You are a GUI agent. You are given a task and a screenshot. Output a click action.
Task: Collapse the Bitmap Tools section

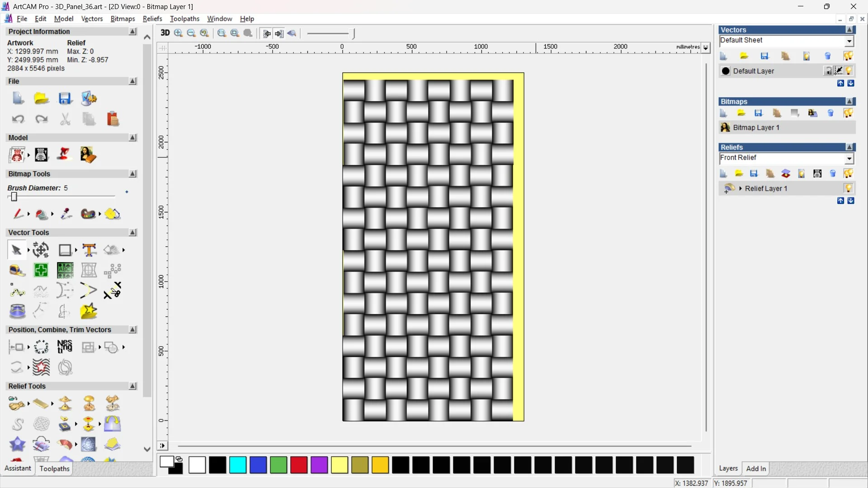pos(132,174)
